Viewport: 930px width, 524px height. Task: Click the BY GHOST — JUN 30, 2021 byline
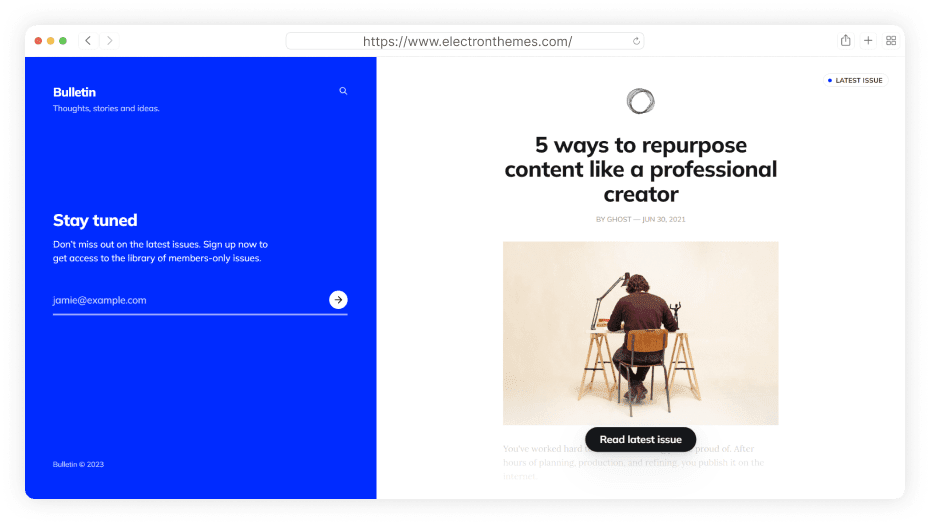coord(641,219)
